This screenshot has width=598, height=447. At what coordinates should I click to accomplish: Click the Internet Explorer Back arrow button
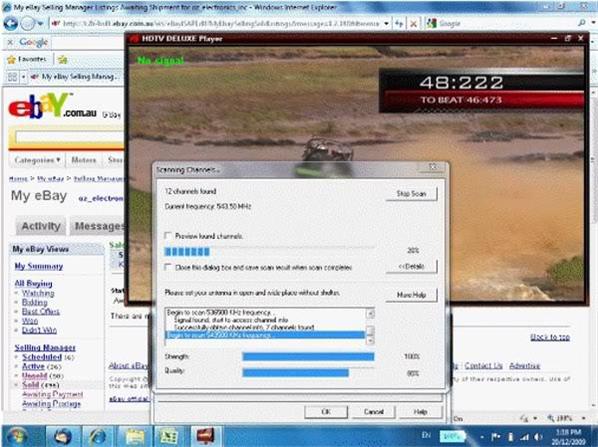(x=11, y=24)
